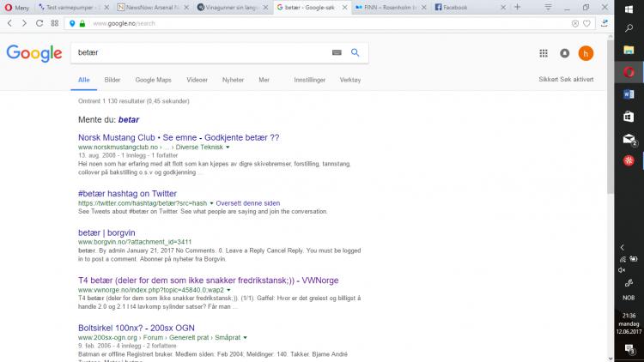Open Norsk Mustang Club result
Image resolution: width=644 pixels, height=362 pixels.
pos(179,137)
